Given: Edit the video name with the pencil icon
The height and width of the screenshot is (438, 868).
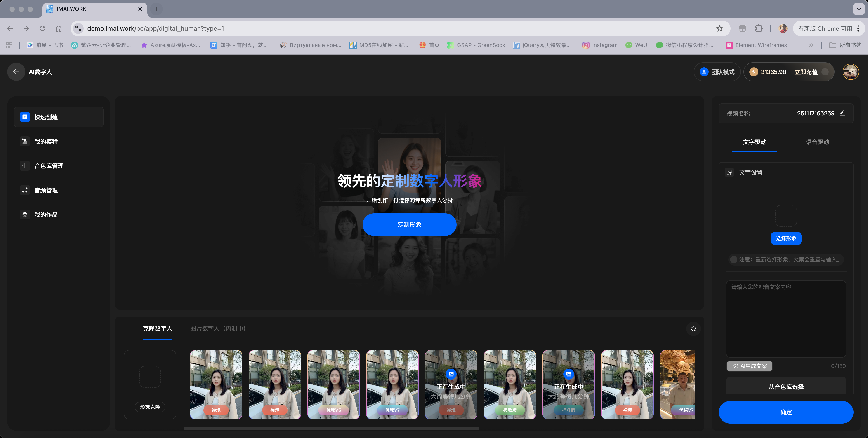Looking at the screenshot, I should coord(842,114).
